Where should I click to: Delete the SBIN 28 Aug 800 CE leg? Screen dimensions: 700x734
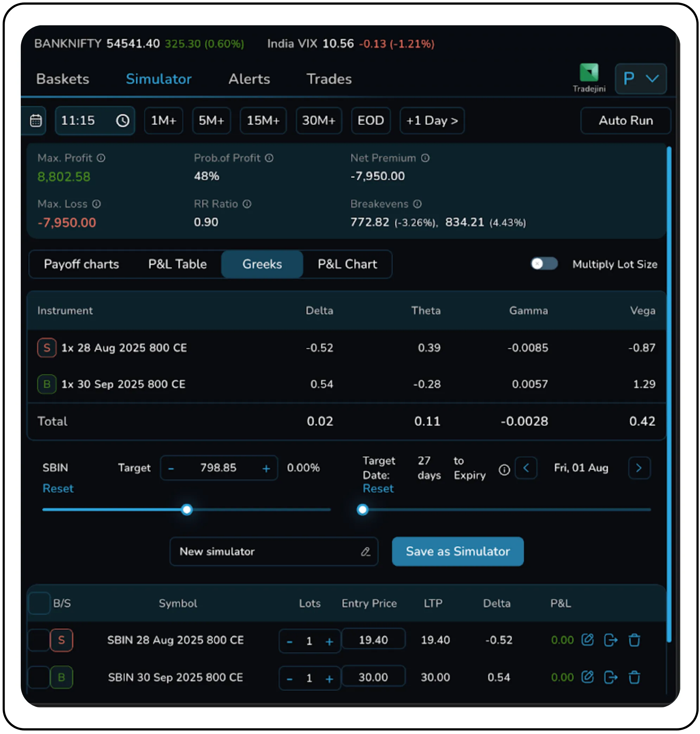click(634, 640)
